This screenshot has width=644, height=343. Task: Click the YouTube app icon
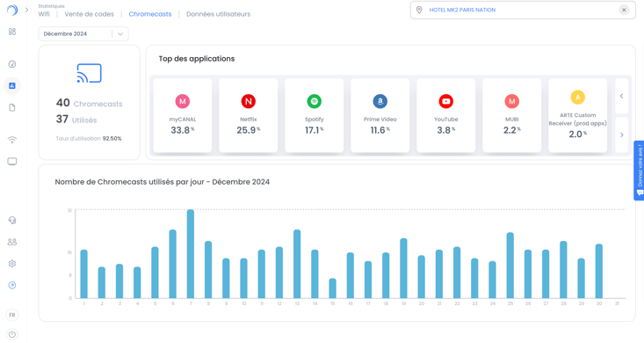click(446, 101)
